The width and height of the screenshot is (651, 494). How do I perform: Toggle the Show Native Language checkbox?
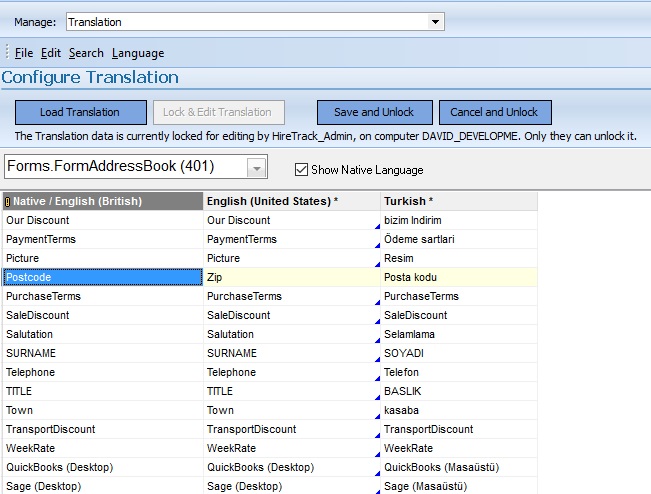(301, 170)
